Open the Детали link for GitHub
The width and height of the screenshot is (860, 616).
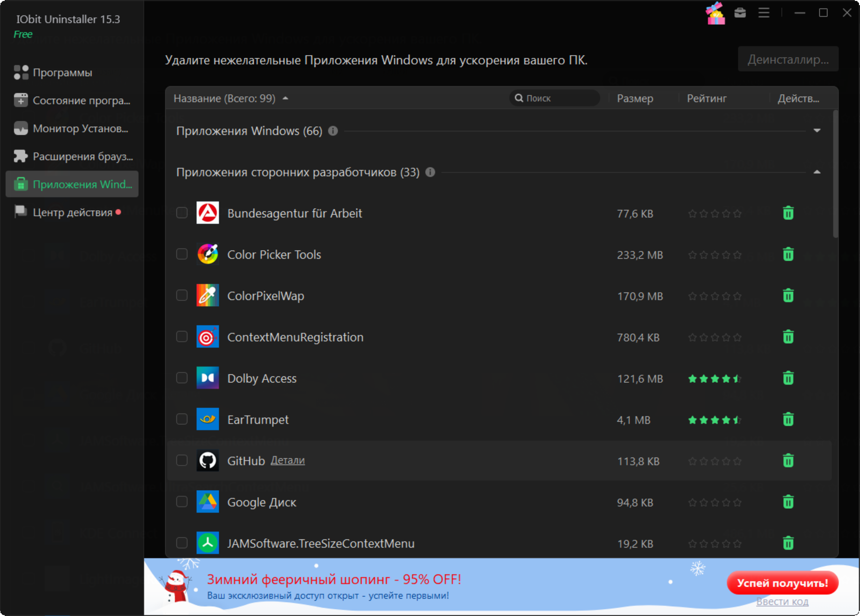point(287,460)
